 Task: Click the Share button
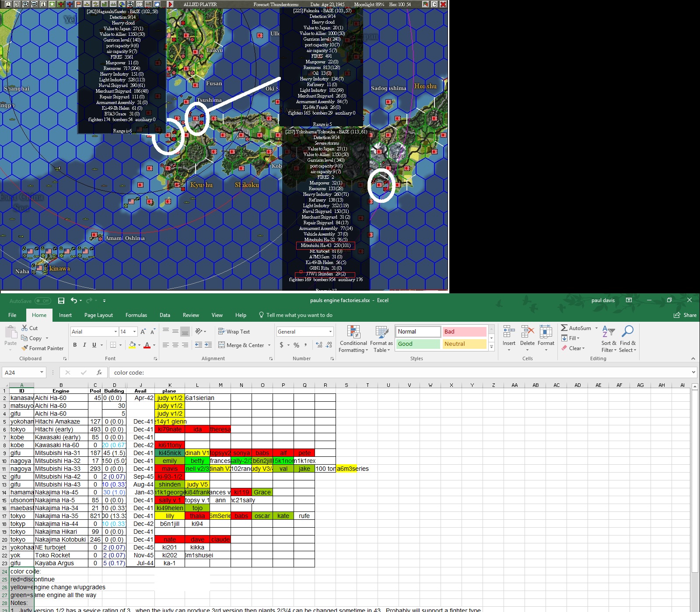tap(685, 315)
